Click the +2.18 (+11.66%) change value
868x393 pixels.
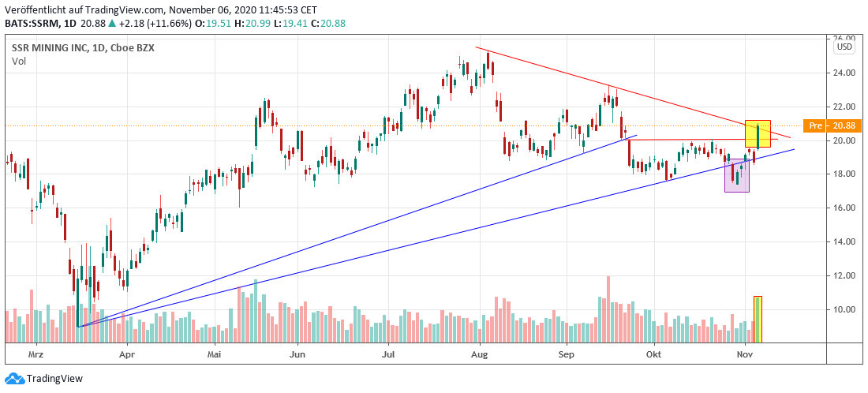155,24
